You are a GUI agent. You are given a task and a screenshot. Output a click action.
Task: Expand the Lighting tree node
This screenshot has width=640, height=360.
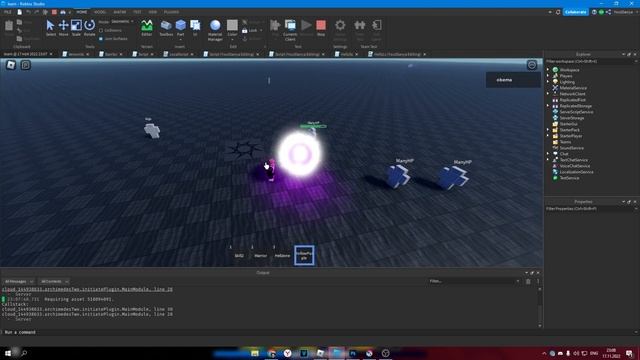548,82
